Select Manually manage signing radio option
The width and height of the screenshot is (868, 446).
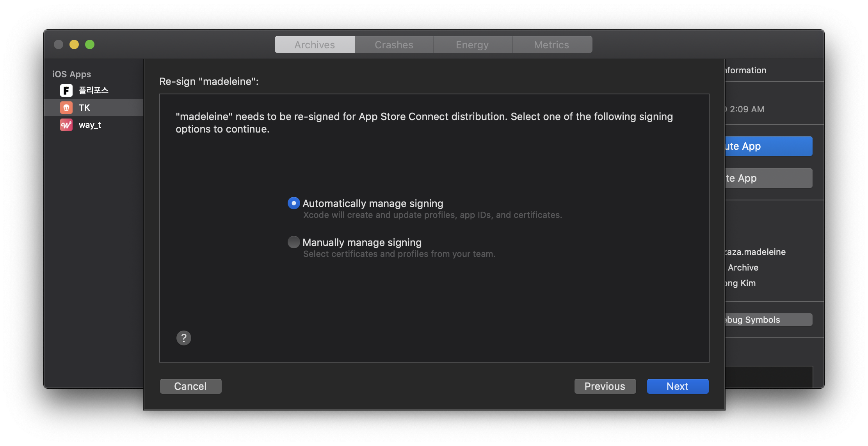coord(293,242)
